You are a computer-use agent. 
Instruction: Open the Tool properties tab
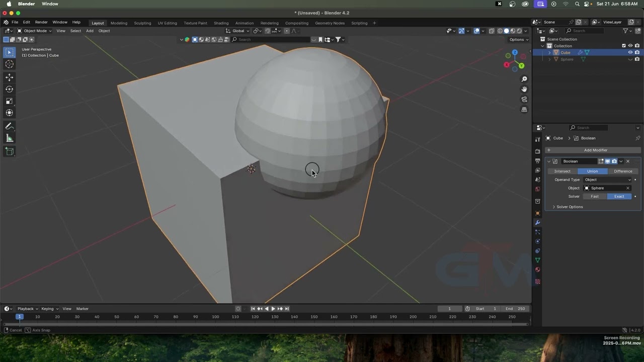(x=537, y=139)
